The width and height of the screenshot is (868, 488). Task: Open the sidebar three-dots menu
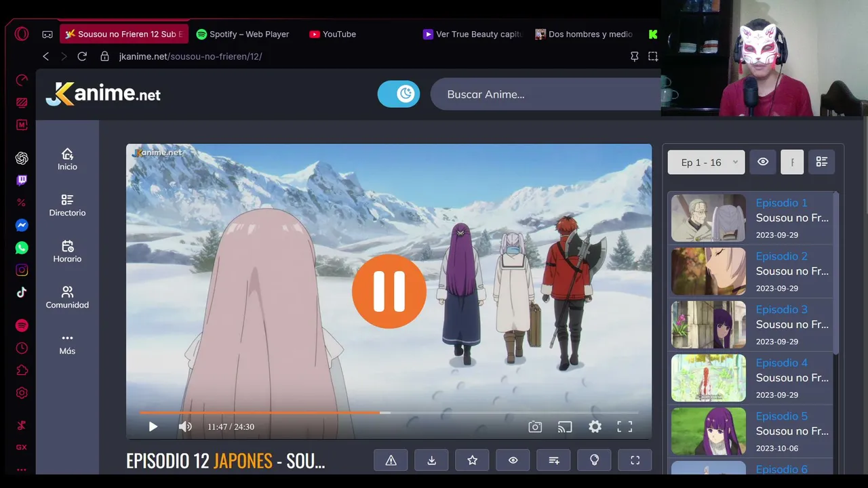tap(22, 469)
